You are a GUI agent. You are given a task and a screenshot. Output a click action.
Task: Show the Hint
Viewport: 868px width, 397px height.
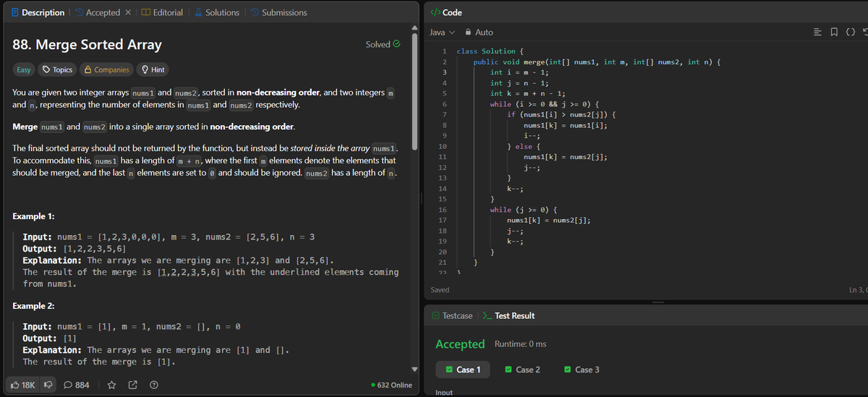coord(153,69)
